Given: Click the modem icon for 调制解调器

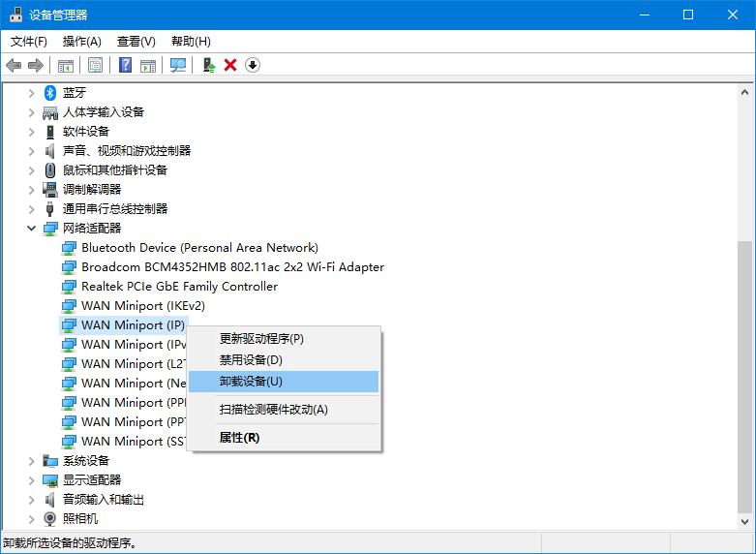Looking at the screenshot, I should (x=50, y=190).
